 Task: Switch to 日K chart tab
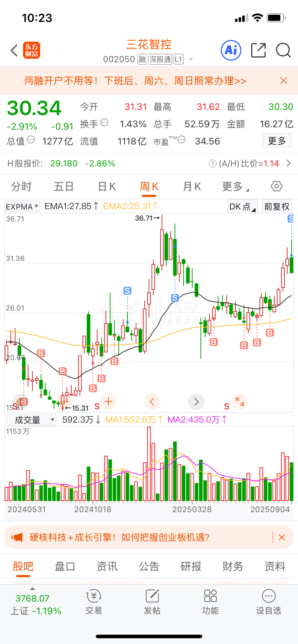point(107,187)
